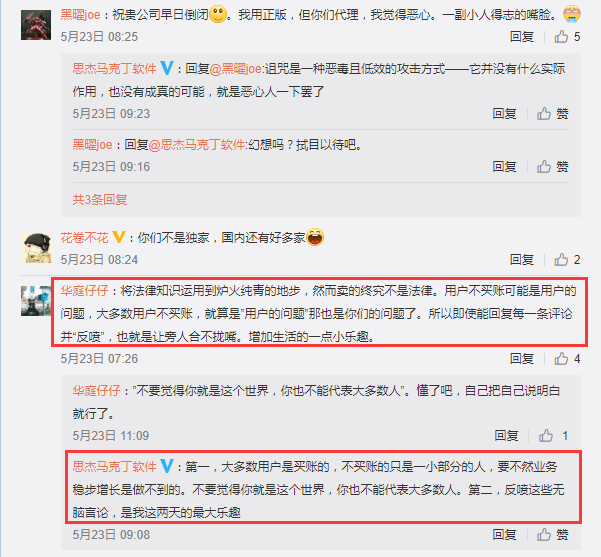Reply to 黑曜joe's 08:25 comment
Viewport: 601px width, 557px height.
522,37
